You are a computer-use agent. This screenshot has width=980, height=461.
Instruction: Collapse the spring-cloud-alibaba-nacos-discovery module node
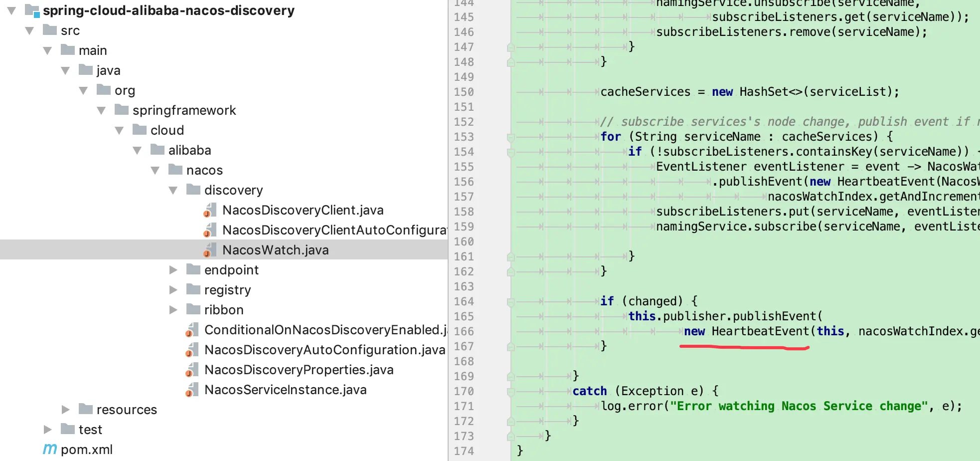coord(11,10)
